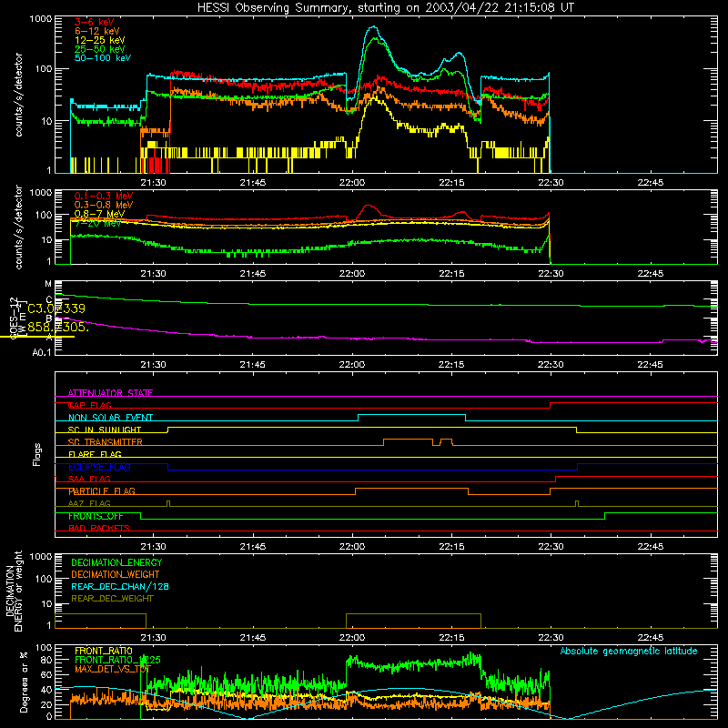Viewport: 728px width, 728px height.
Task: Click the DECIMATION_WEIGHT legend label
Action: pyautogui.click(x=116, y=574)
